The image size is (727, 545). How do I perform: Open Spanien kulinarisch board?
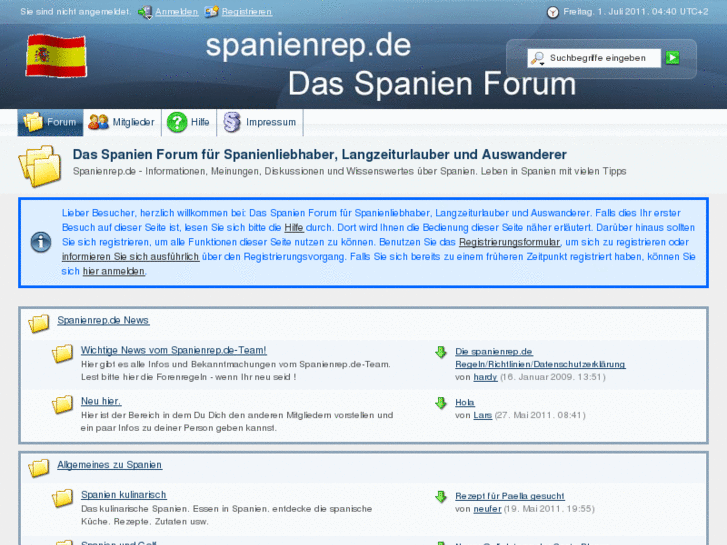pos(124,495)
